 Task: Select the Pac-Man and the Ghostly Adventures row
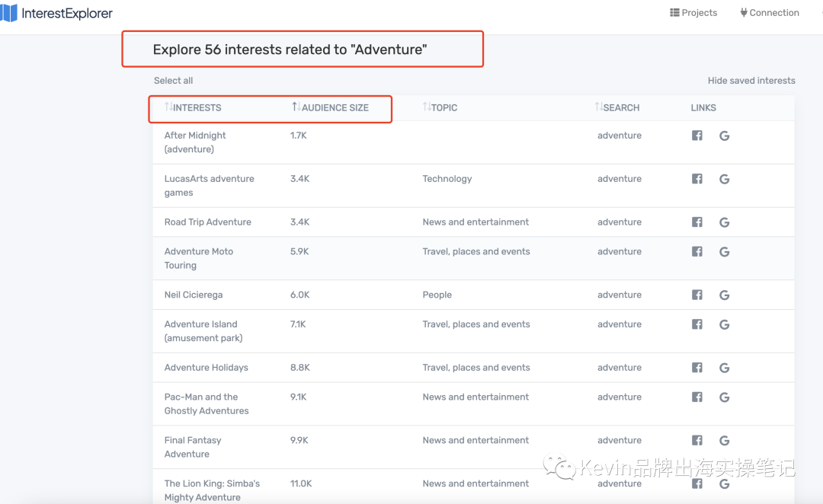click(x=207, y=404)
